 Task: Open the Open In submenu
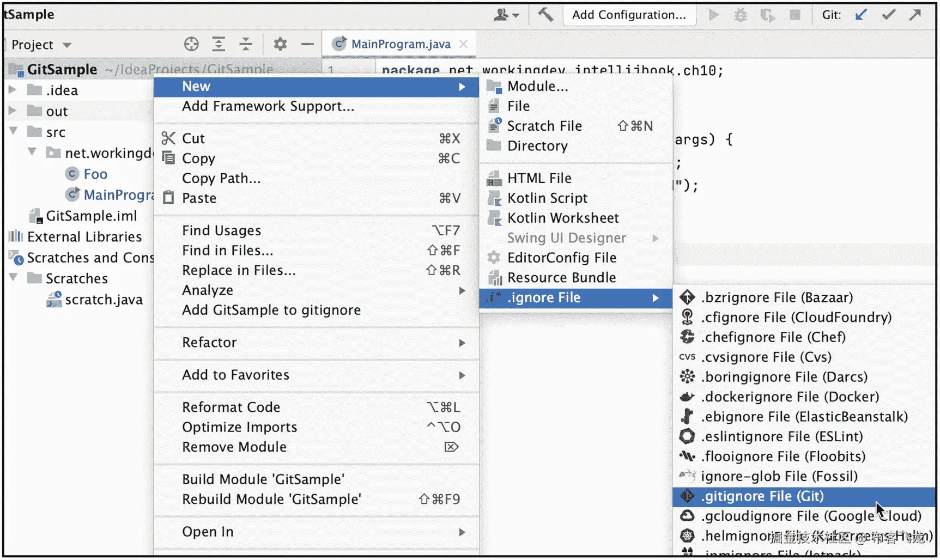tap(316, 532)
